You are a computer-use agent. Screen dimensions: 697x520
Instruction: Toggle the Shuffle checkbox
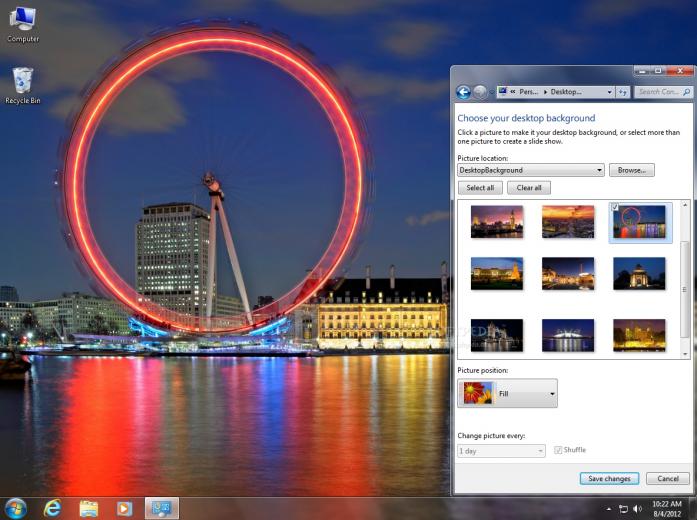click(558, 450)
